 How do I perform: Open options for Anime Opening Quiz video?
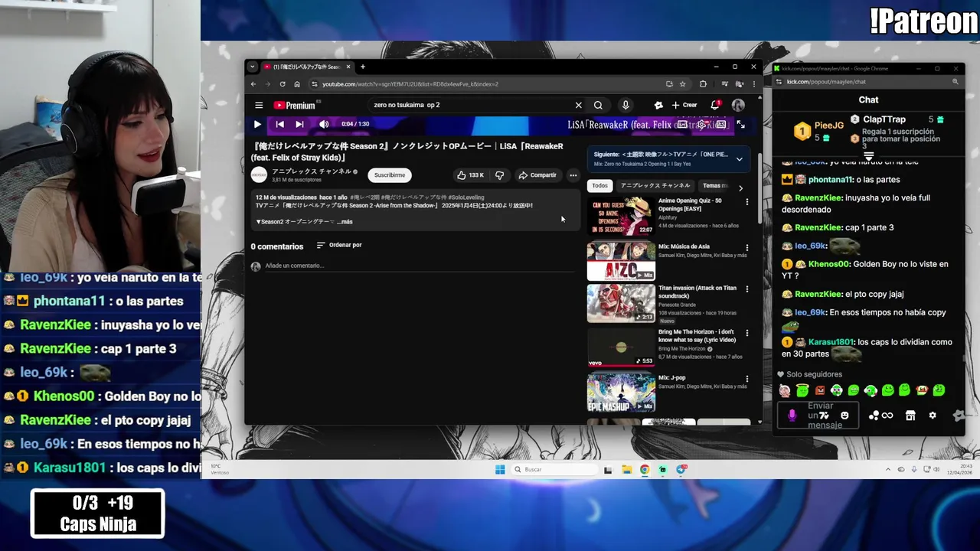pos(747,203)
